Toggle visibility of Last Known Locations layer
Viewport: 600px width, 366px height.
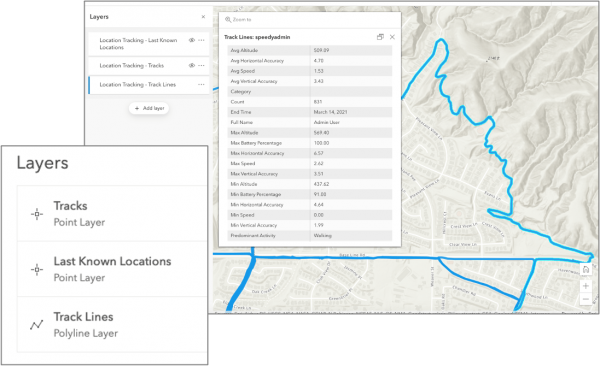[192, 40]
